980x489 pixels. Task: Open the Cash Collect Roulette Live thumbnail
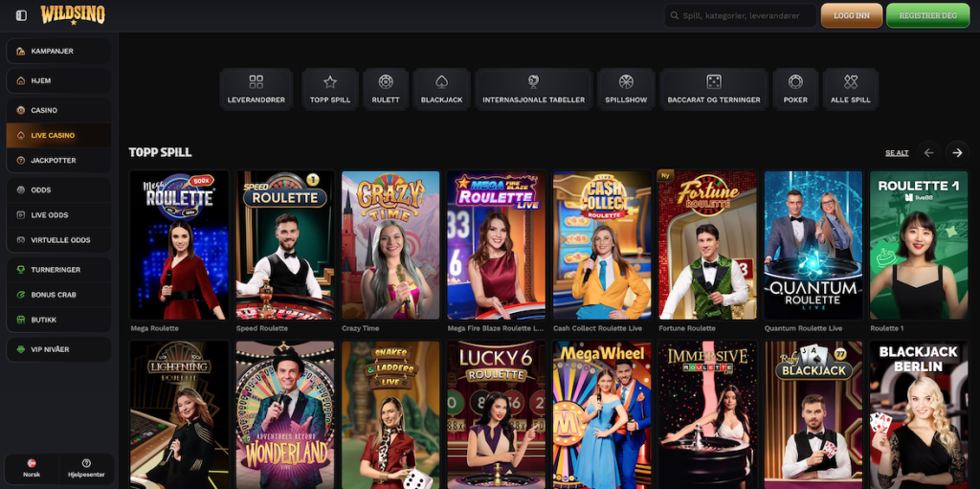(x=602, y=245)
